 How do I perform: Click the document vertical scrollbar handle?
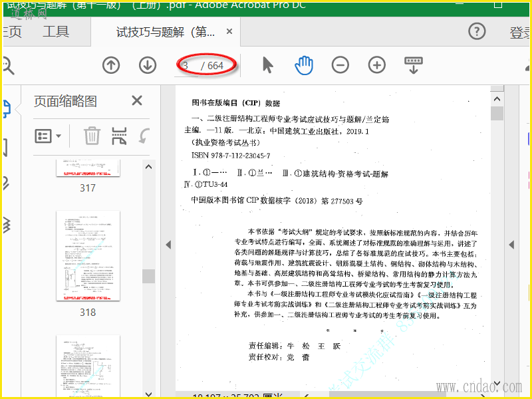coord(497,113)
